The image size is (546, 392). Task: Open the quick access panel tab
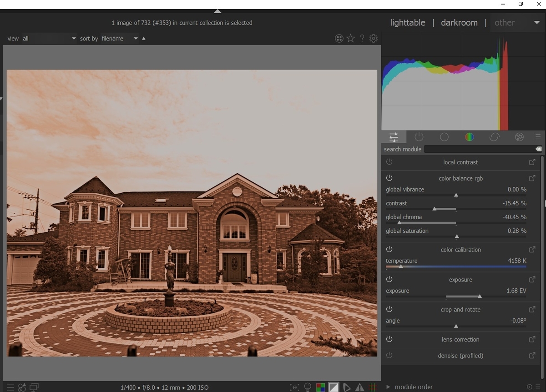[x=394, y=137]
